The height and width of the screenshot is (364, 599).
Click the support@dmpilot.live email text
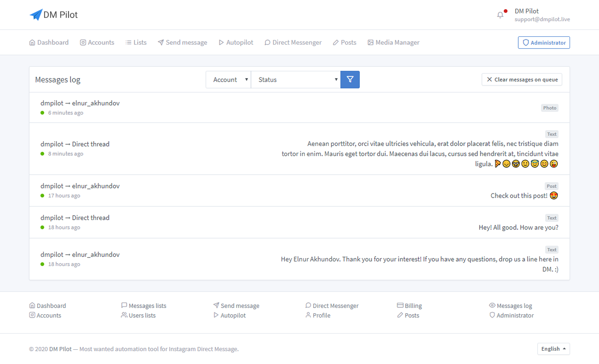[542, 19]
